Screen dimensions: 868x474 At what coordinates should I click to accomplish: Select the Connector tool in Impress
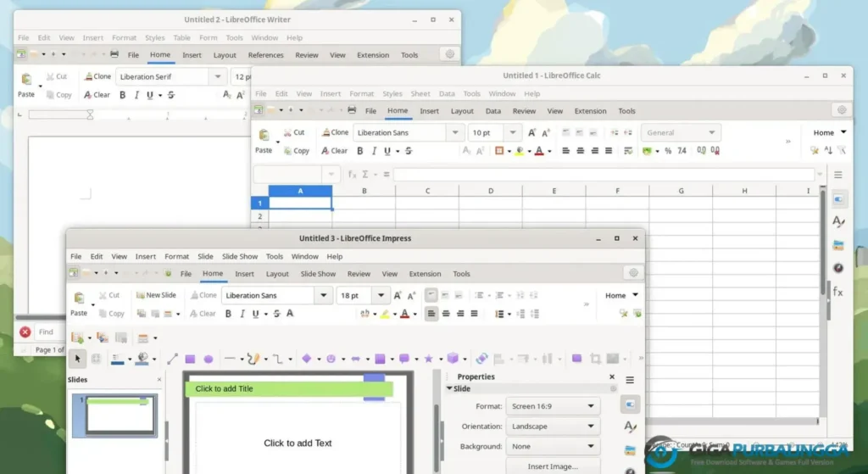tap(278, 359)
